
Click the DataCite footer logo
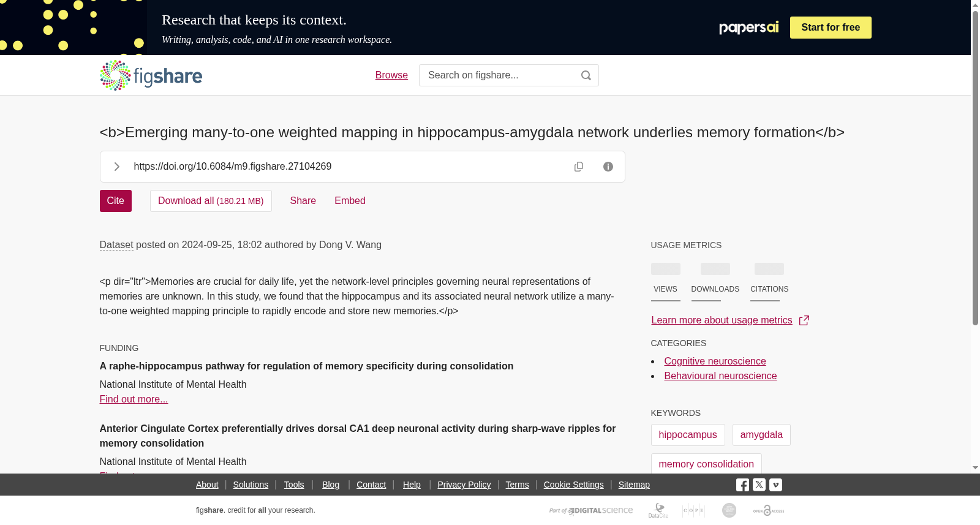(658, 510)
